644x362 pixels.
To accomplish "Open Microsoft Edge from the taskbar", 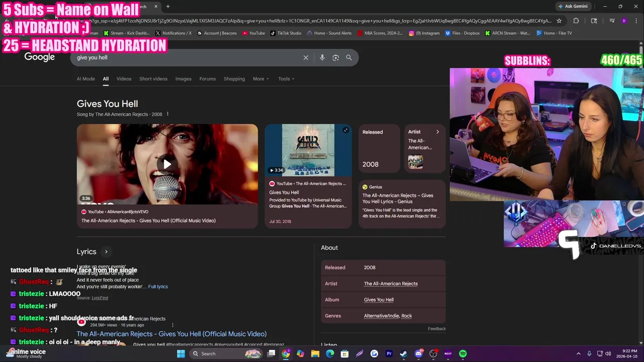I will tap(330, 353).
